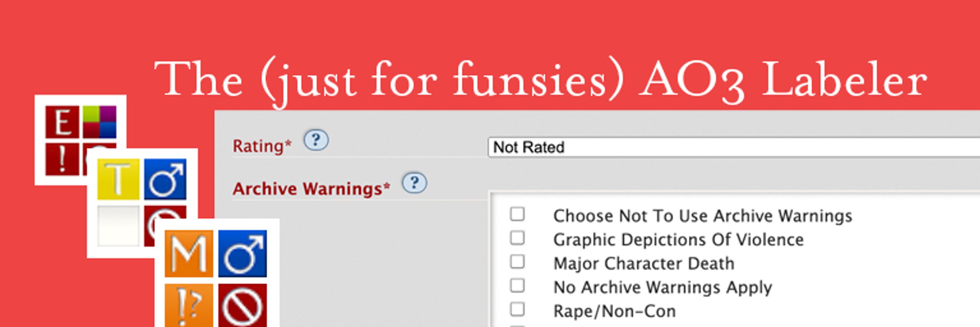
Task: Select the yellow Teen 'T' rating symbol
Action: point(118,179)
